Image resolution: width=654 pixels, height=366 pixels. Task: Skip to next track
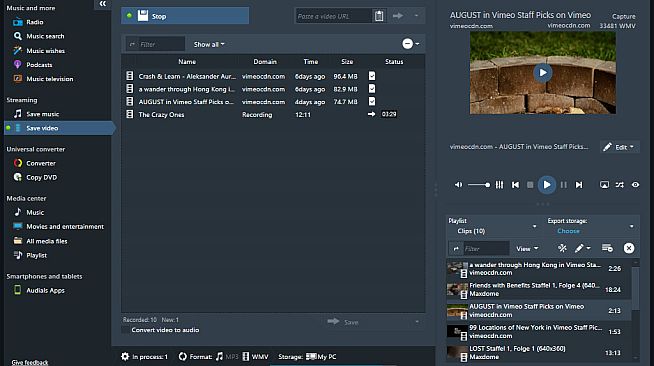coord(579,185)
